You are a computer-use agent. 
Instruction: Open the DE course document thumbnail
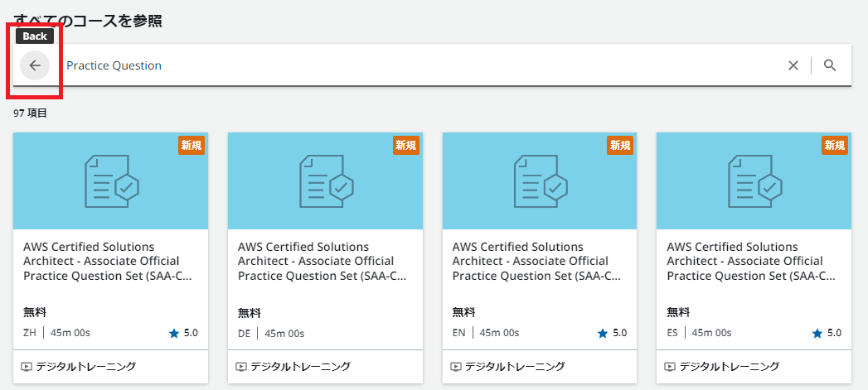click(x=325, y=181)
